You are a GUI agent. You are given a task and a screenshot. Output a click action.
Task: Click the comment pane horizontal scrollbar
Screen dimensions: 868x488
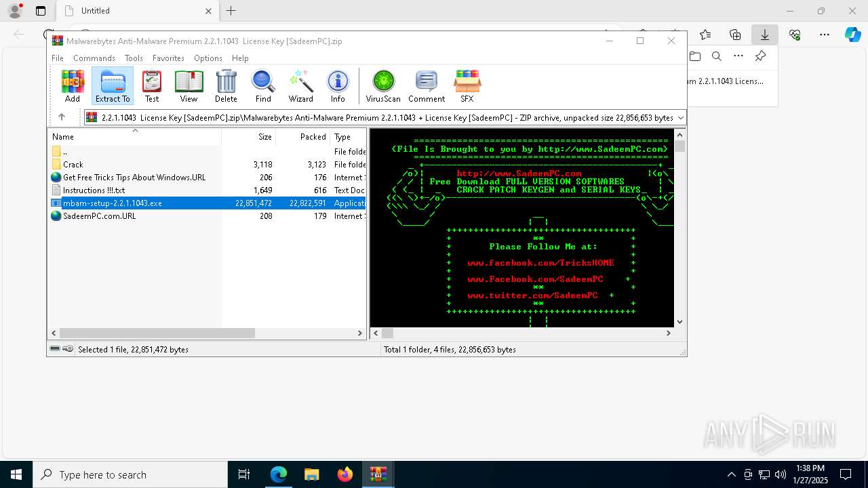tap(388, 333)
